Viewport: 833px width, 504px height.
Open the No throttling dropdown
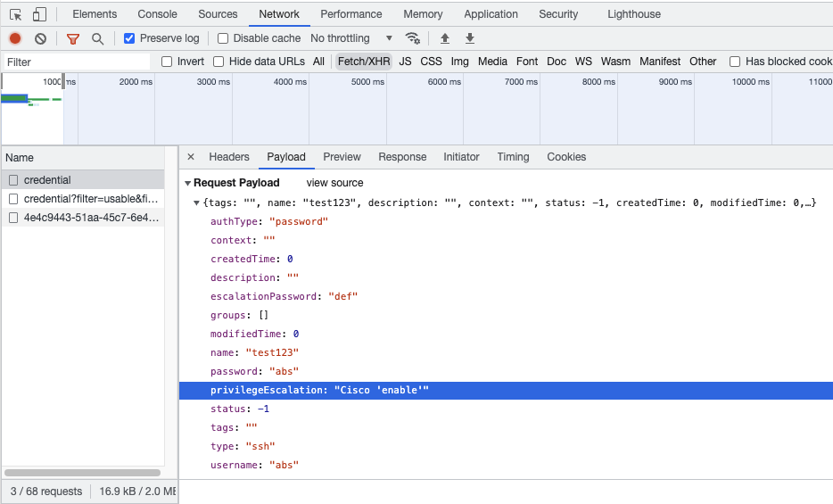point(351,38)
